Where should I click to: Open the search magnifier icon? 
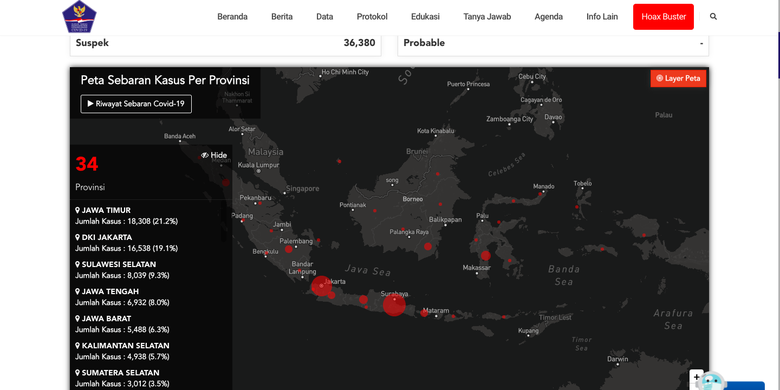[x=713, y=16]
